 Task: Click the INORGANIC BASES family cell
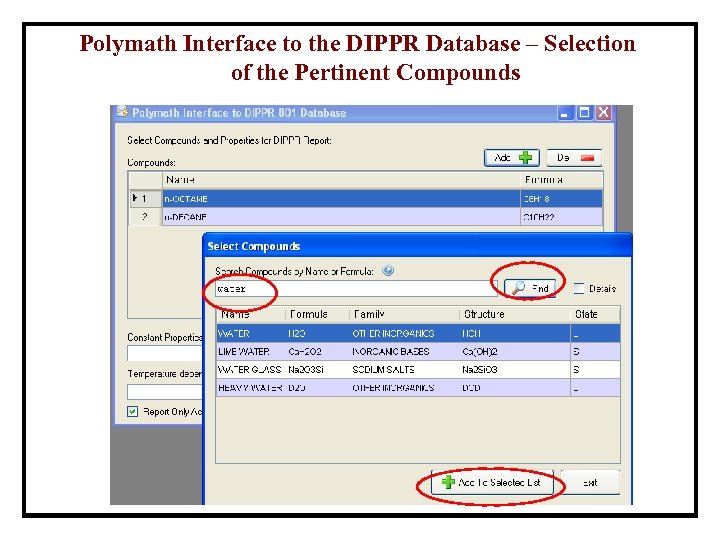pos(404,352)
